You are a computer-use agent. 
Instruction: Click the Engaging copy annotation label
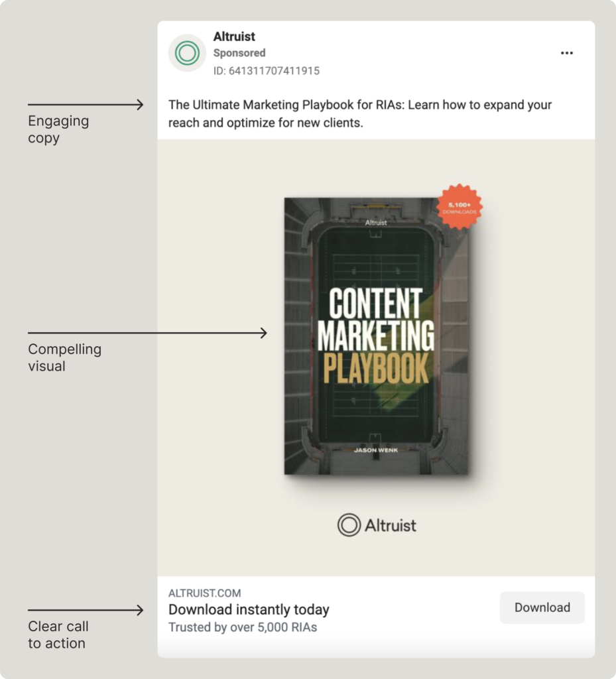coord(58,129)
